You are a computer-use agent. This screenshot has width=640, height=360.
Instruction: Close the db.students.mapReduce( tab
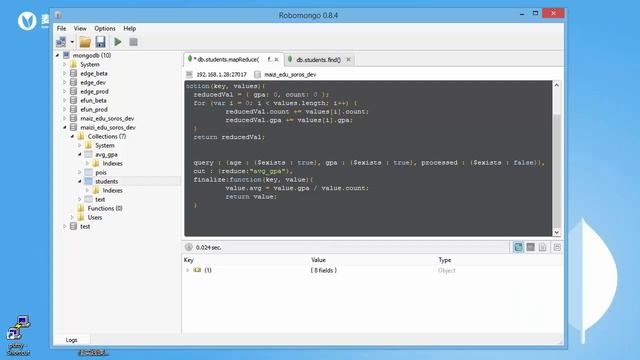tap(277, 60)
